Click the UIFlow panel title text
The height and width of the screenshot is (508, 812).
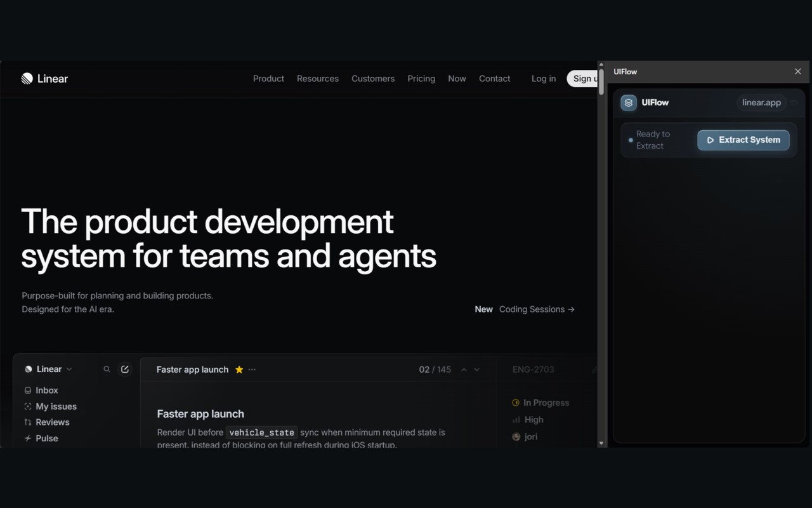[625, 72]
